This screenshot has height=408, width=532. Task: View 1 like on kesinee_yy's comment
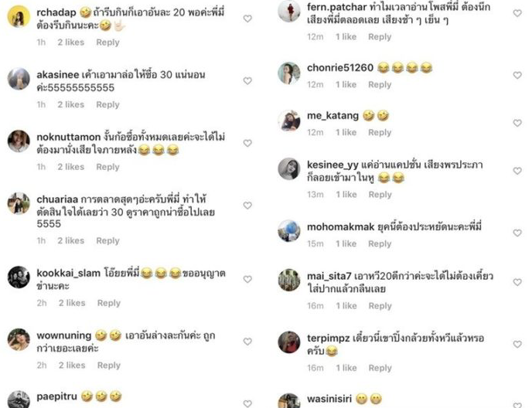(346, 195)
